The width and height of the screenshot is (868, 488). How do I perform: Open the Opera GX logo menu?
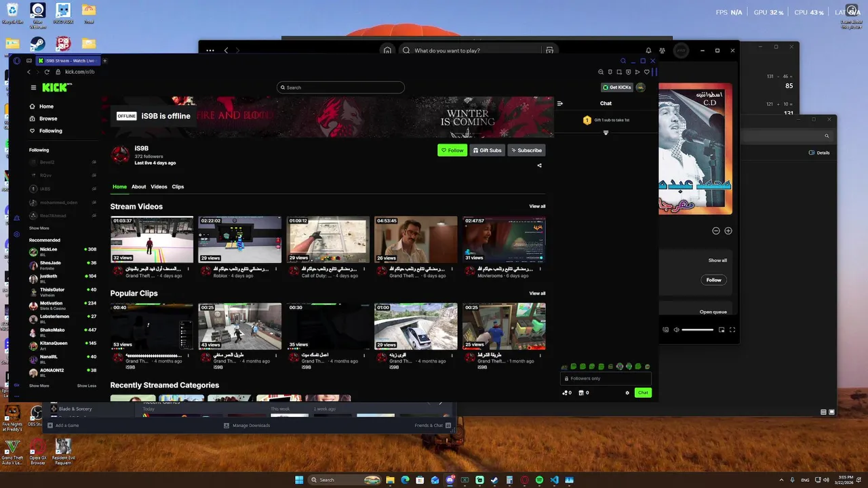point(17,60)
